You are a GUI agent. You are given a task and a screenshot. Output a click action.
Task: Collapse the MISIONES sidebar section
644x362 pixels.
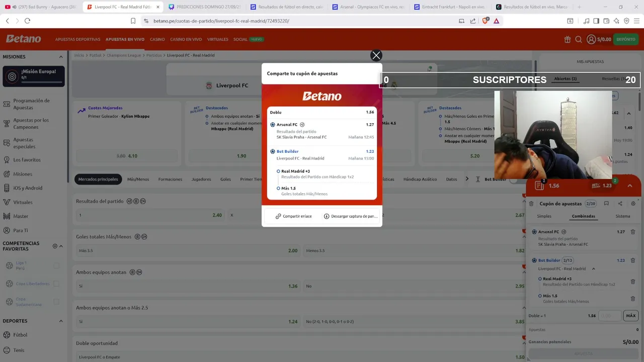tap(61, 57)
